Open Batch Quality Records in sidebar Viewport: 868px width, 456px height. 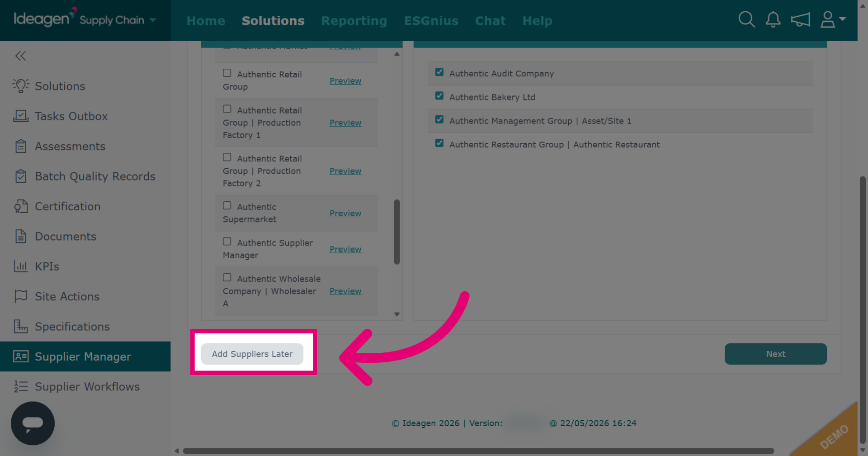85,176
